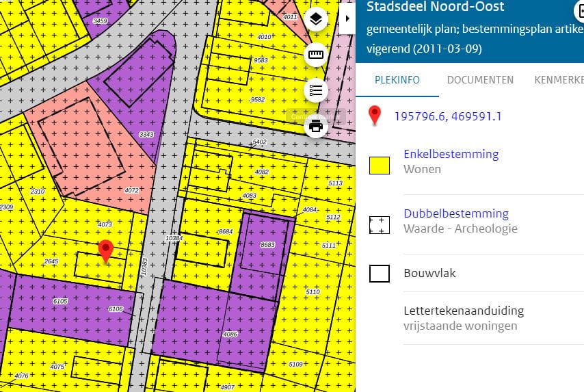Click the print map button

click(316, 126)
